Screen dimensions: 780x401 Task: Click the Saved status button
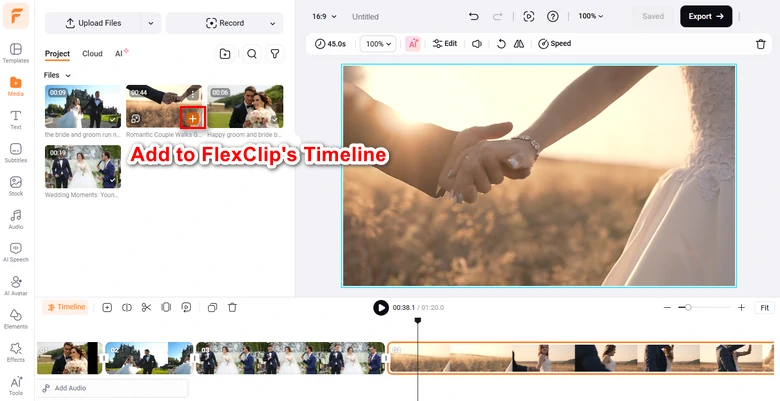pos(653,16)
